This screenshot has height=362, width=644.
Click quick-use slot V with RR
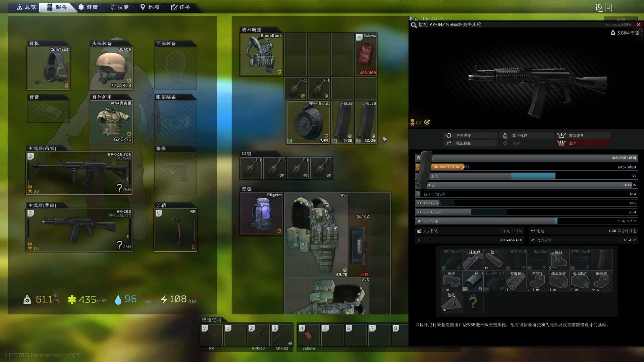coord(212,335)
